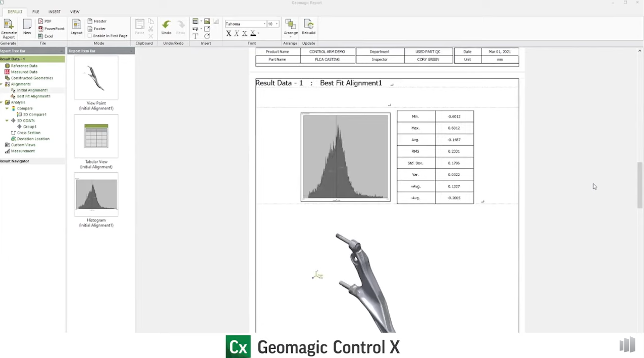
Task: Select the Footer mode
Action: pyautogui.click(x=96, y=29)
